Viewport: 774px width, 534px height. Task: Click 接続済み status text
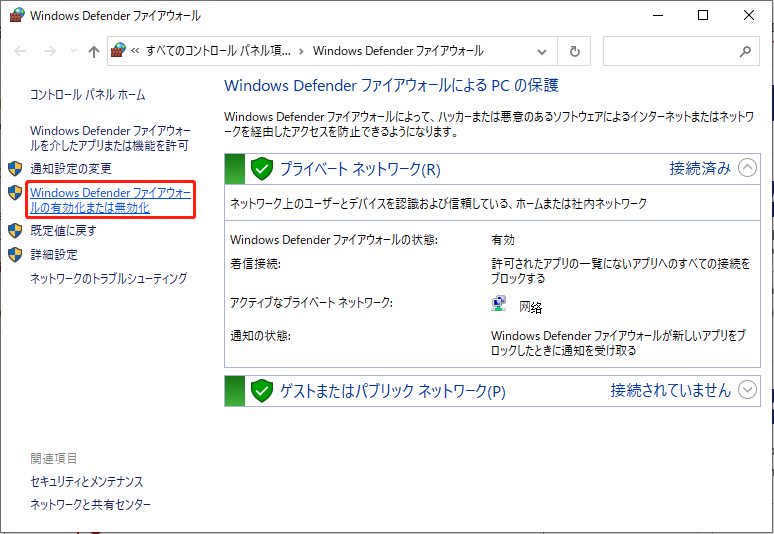[700, 168]
